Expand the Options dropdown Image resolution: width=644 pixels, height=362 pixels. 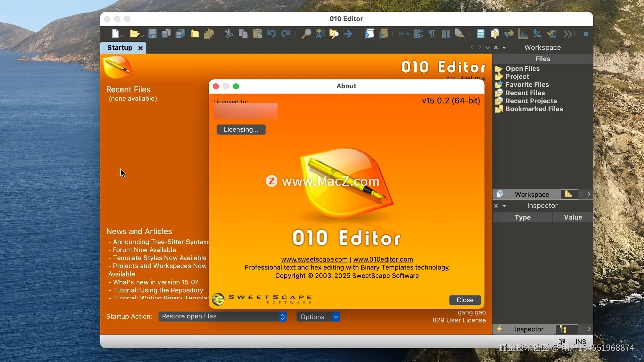point(318,317)
